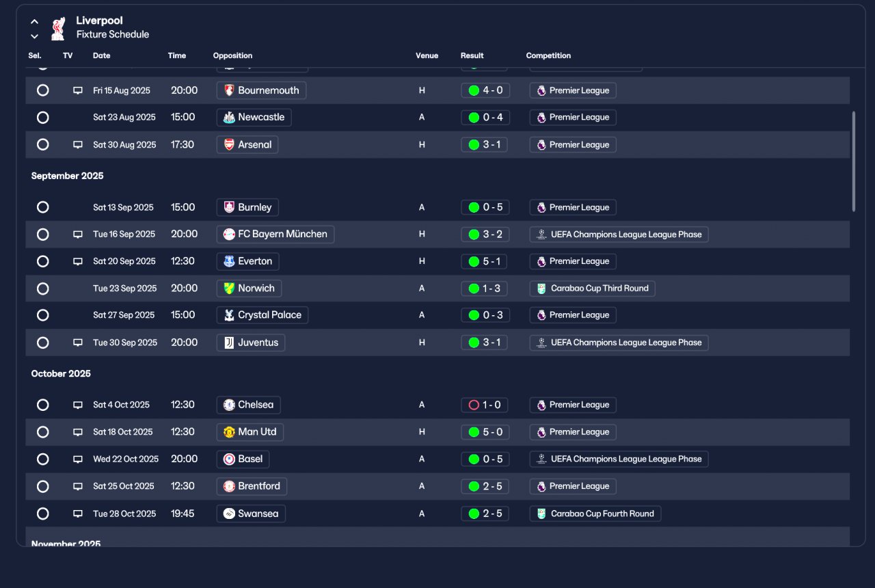Open Premier League competition for Crystal Palace match
The image size is (875, 588).
573,315
